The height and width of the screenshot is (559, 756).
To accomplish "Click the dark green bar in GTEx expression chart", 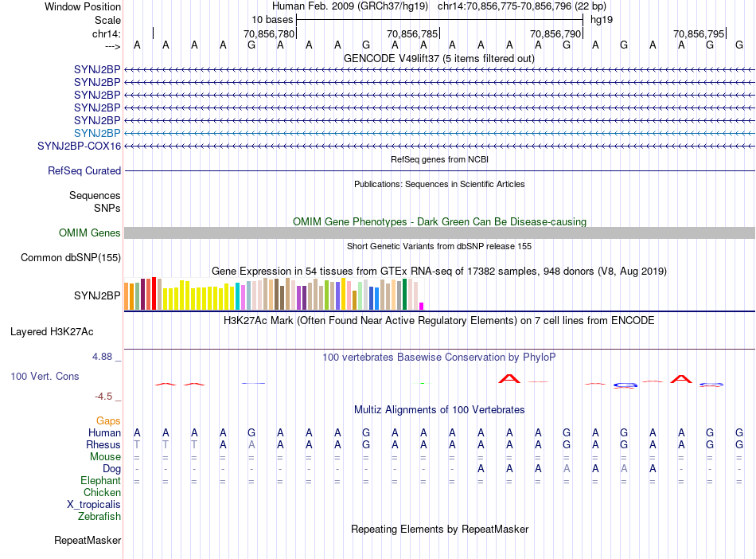I will pos(404,294).
